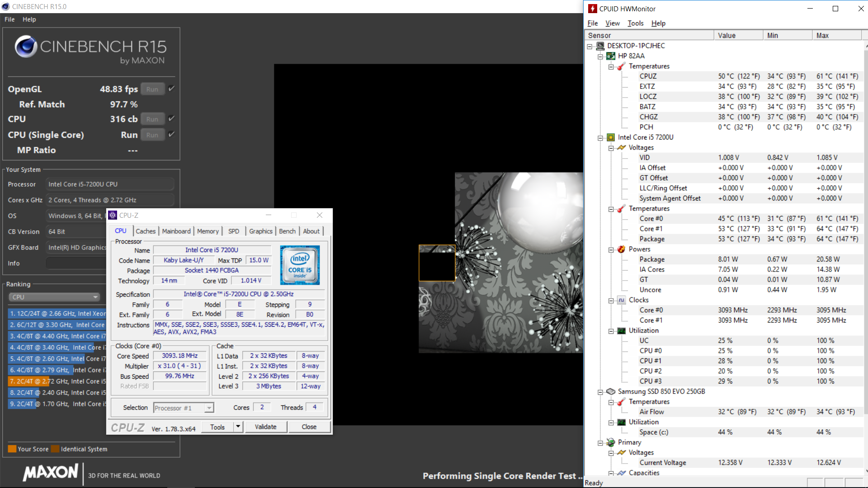Viewport: 868px width, 488px height.
Task: Click the HWMonitor scrollbar down arrow
Action: point(866,471)
